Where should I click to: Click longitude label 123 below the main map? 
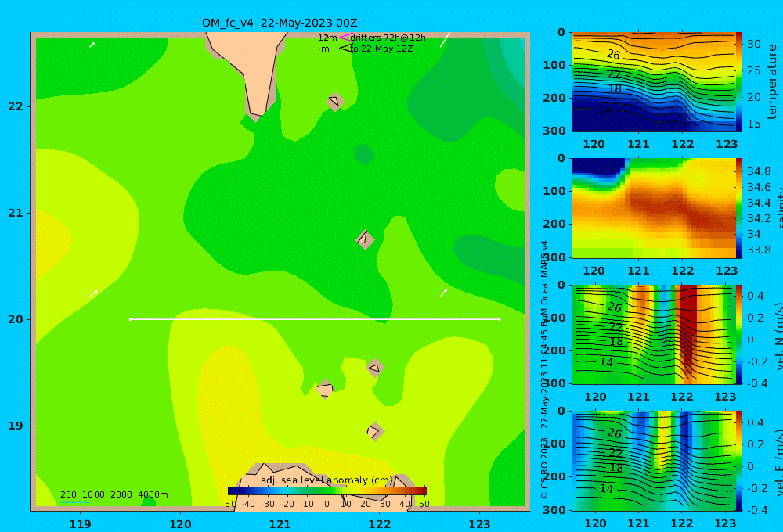point(479,524)
